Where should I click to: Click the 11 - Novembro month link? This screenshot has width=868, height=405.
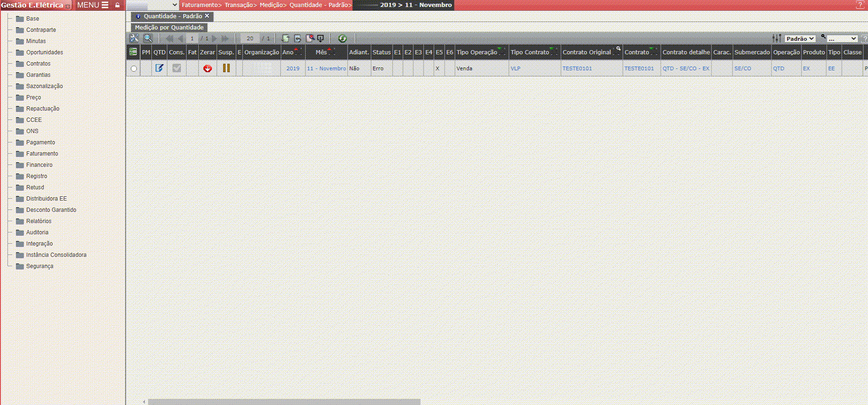pyautogui.click(x=326, y=68)
